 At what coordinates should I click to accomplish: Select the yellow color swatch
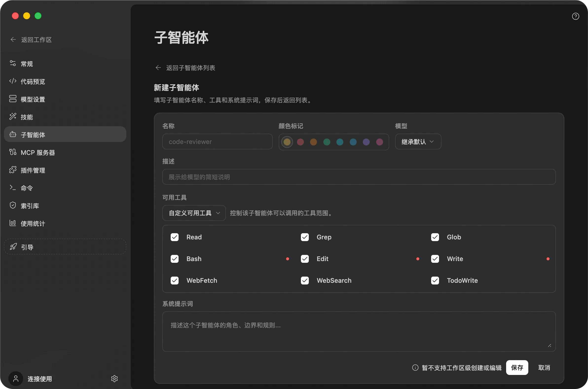(287, 142)
